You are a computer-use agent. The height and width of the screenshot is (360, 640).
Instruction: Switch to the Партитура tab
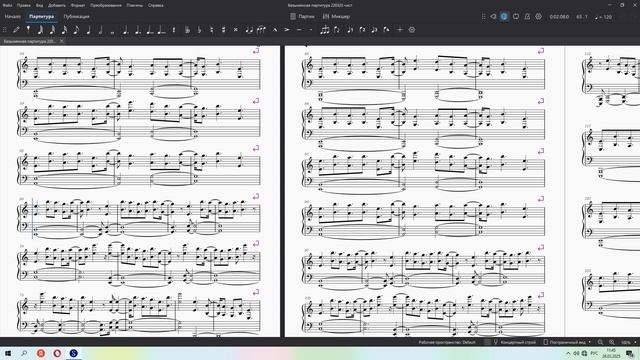(42, 16)
